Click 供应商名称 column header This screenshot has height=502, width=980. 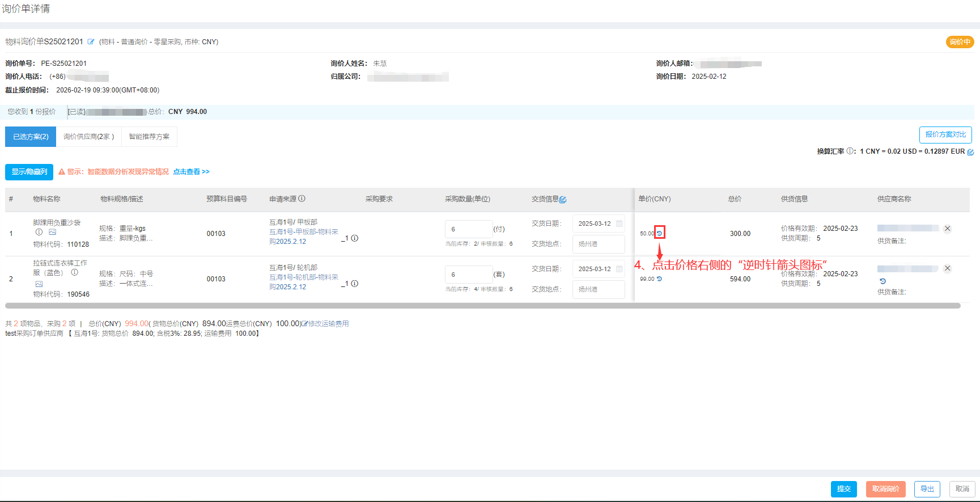[894, 199]
